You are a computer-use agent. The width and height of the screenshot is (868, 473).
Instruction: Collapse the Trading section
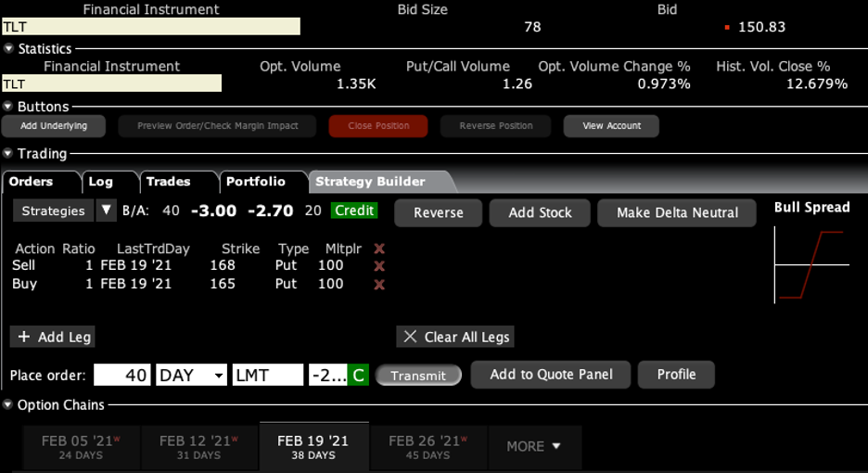coord(9,154)
